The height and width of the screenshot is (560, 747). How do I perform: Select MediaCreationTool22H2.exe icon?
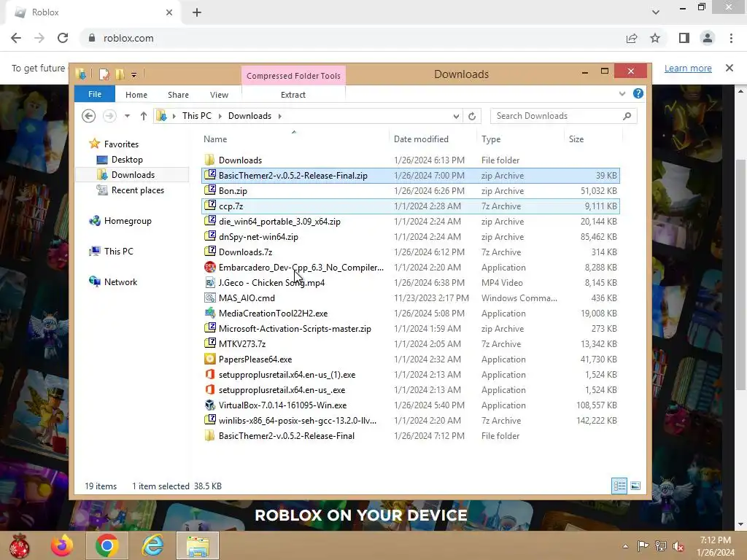point(209,313)
